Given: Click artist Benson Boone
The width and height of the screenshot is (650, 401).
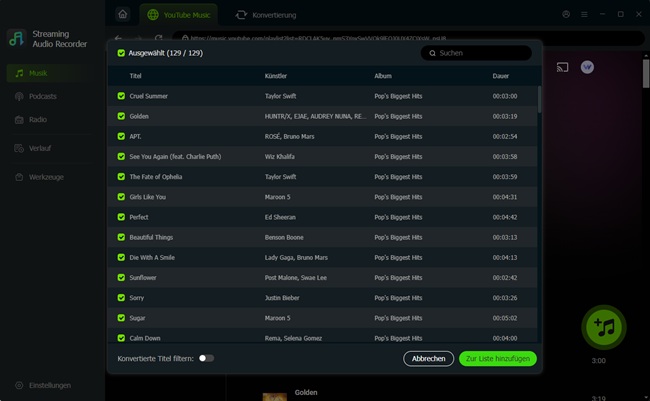Looking at the screenshot, I should point(284,237).
